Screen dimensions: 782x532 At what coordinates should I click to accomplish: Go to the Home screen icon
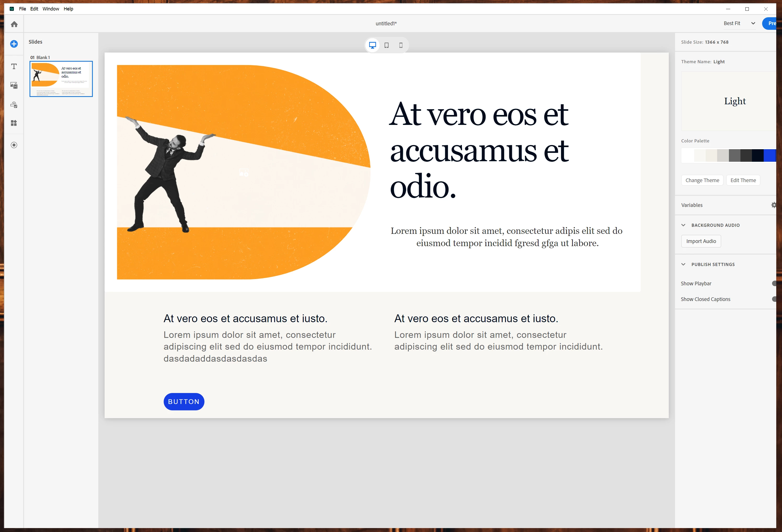pos(14,24)
